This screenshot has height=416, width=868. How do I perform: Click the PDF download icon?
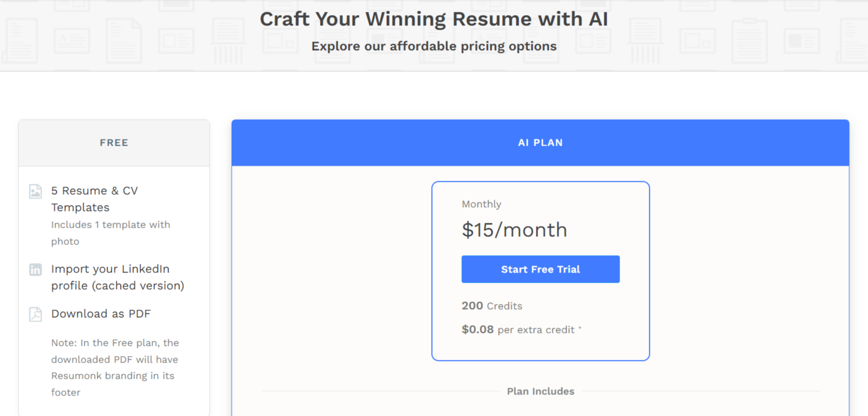coord(36,314)
